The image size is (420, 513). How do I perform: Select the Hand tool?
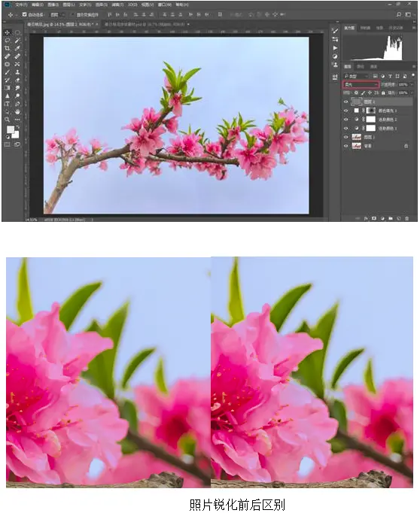(17, 111)
